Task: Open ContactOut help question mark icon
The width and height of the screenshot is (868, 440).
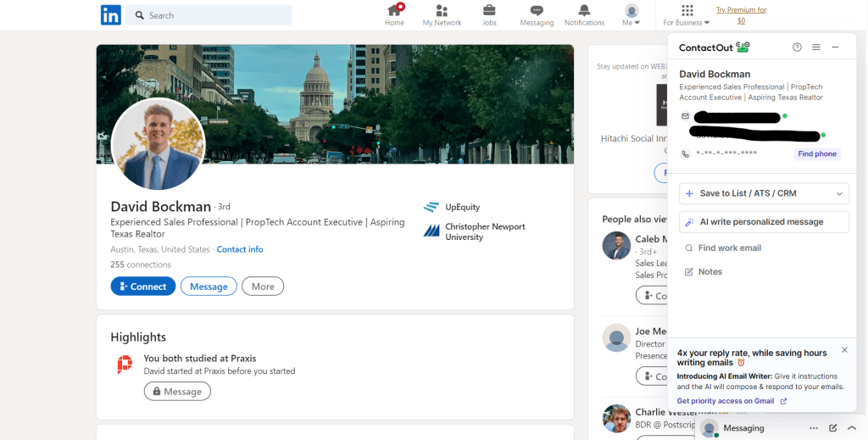Action: (797, 47)
